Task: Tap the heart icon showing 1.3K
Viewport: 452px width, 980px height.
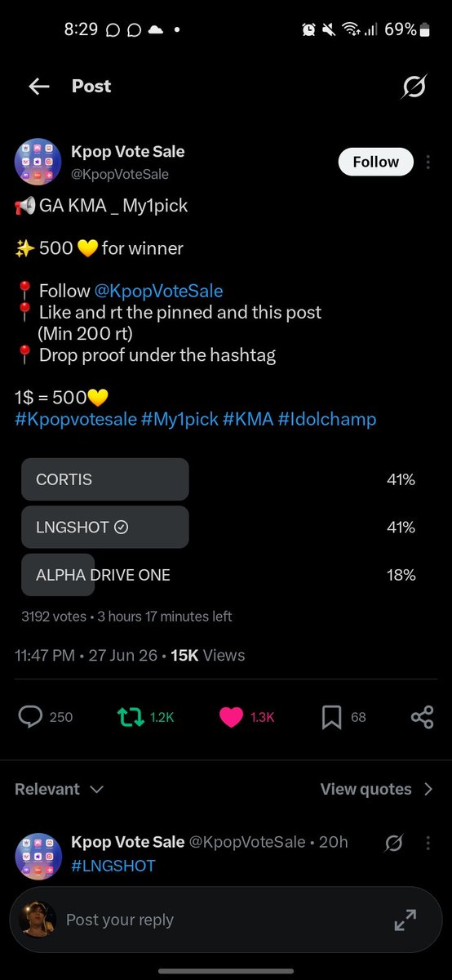Action: [x=231, y=717]
